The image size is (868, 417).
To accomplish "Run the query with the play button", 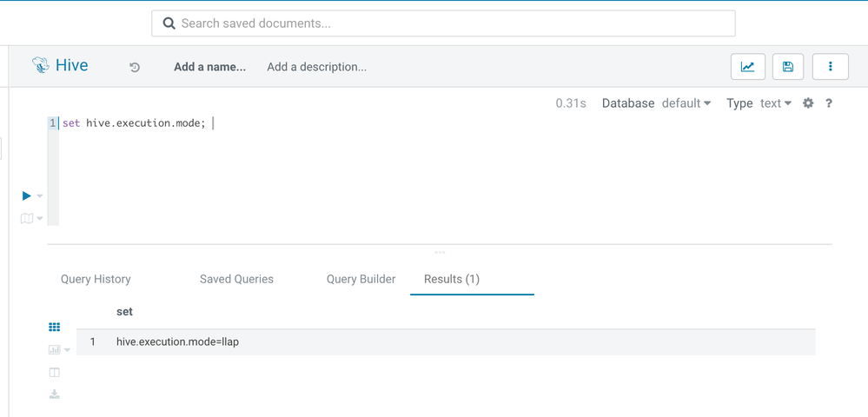I will click(x=27, y=195).
